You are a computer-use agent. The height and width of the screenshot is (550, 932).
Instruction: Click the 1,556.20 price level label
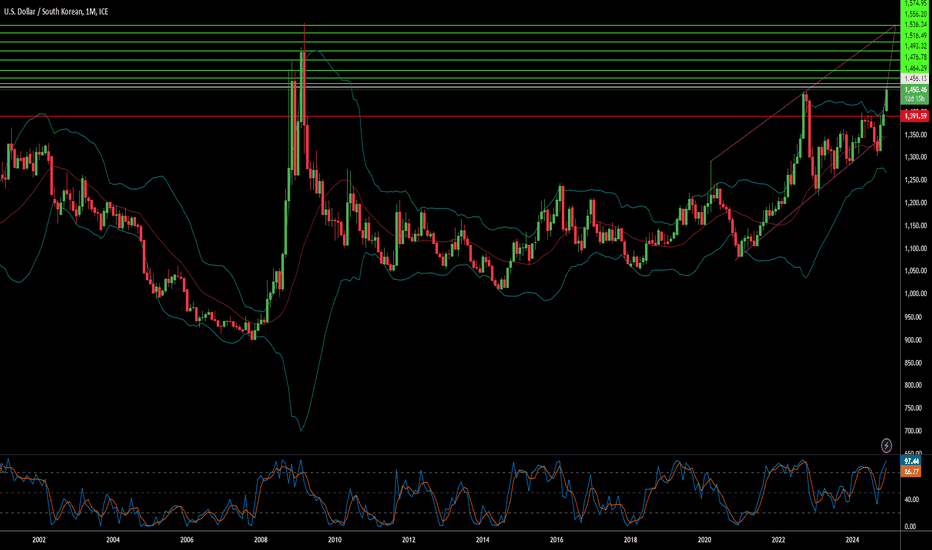point(915,14)
